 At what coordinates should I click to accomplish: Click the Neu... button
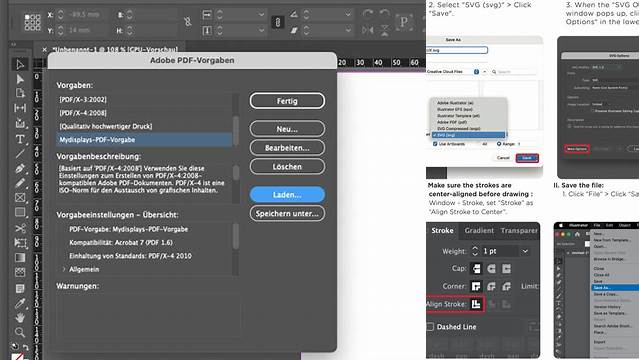(x=287, y=129)
